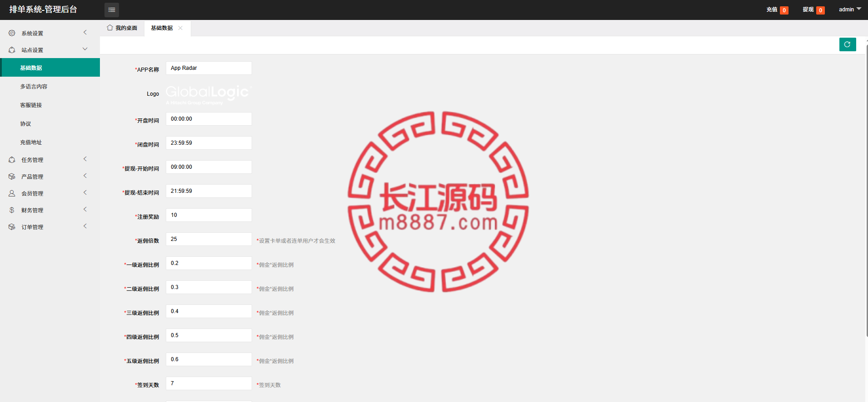Open the admin user dropdown

(x=850, y=10)
